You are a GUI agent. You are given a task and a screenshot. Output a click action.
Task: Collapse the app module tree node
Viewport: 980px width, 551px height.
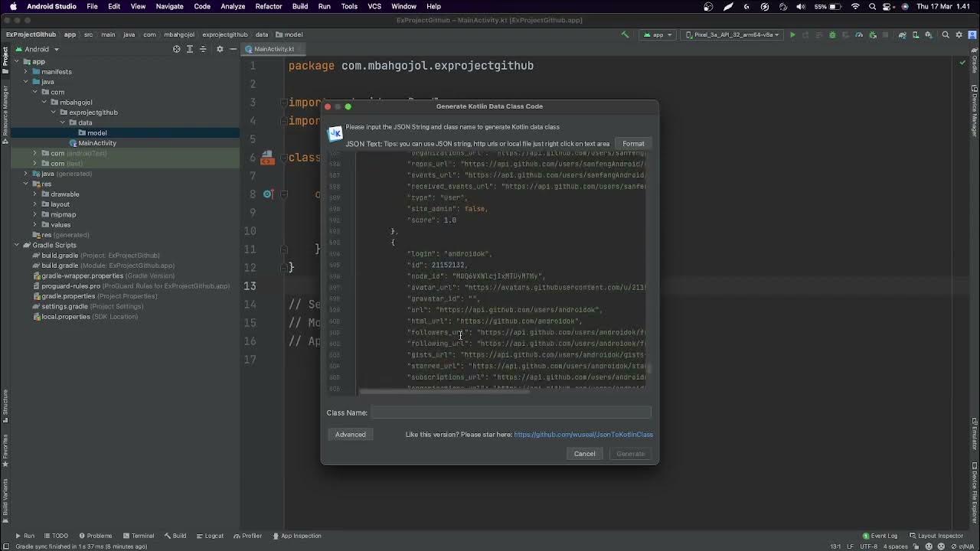[x=17, y=61]
